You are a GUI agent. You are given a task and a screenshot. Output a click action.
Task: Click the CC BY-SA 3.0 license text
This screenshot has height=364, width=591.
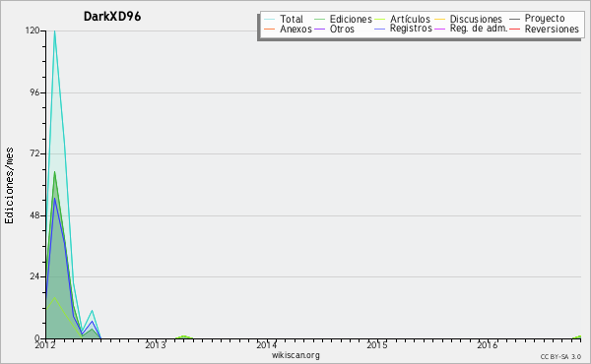[x=560, y=357]
